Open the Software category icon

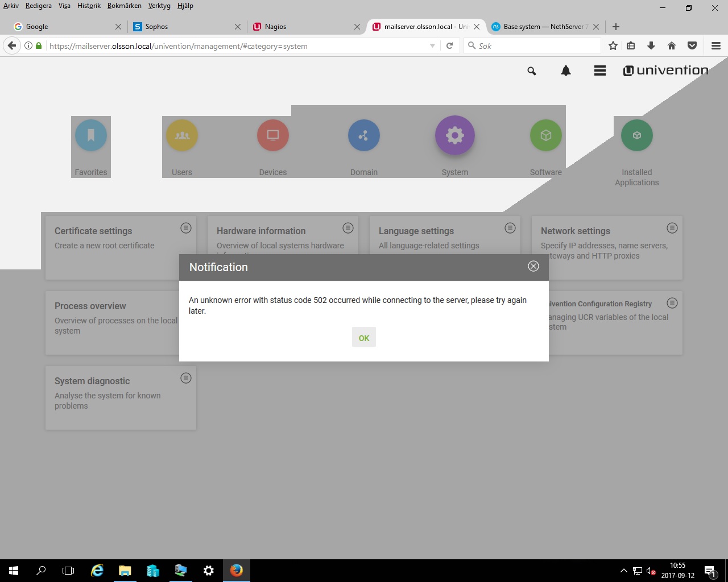pos(546,135)
